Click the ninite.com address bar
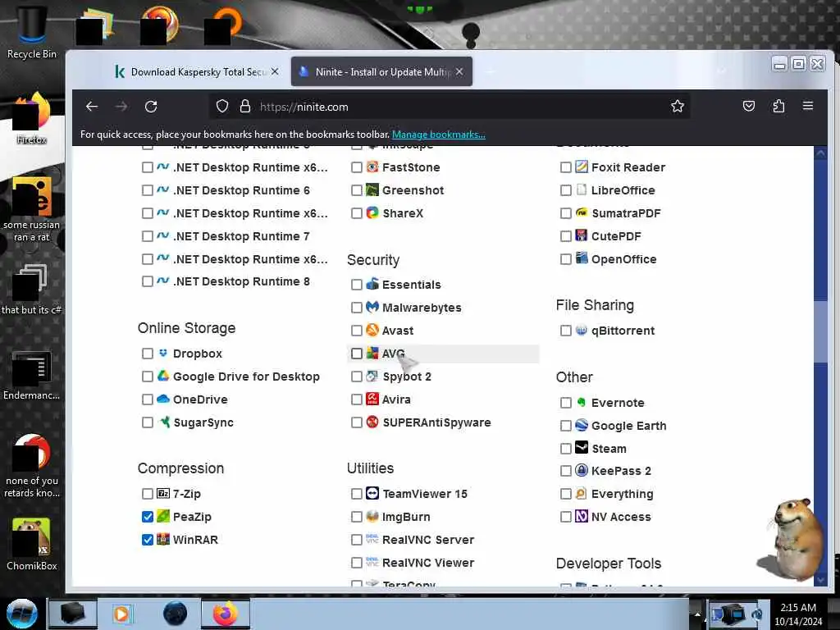The width and height of the screenshot is (840, 630). 449,107
